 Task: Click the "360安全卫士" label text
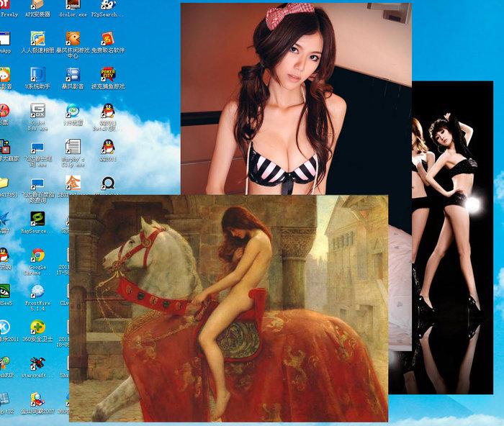click(37, 339)
